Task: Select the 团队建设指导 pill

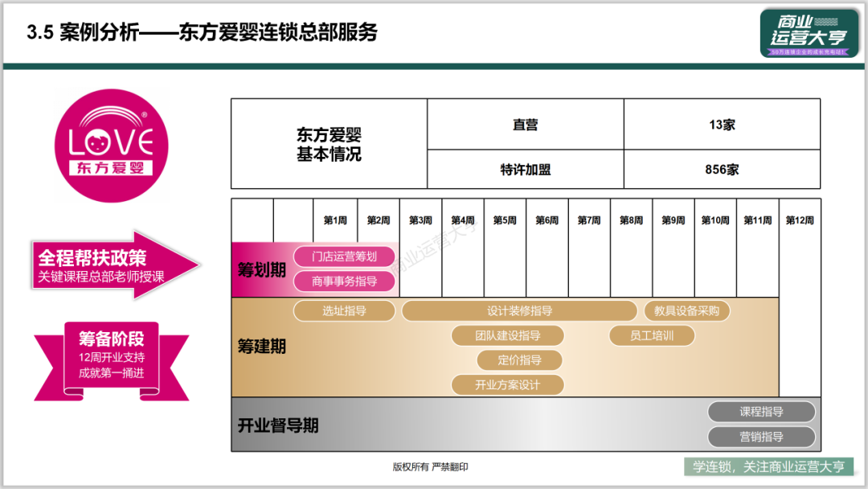Action: tap(508, 335)
